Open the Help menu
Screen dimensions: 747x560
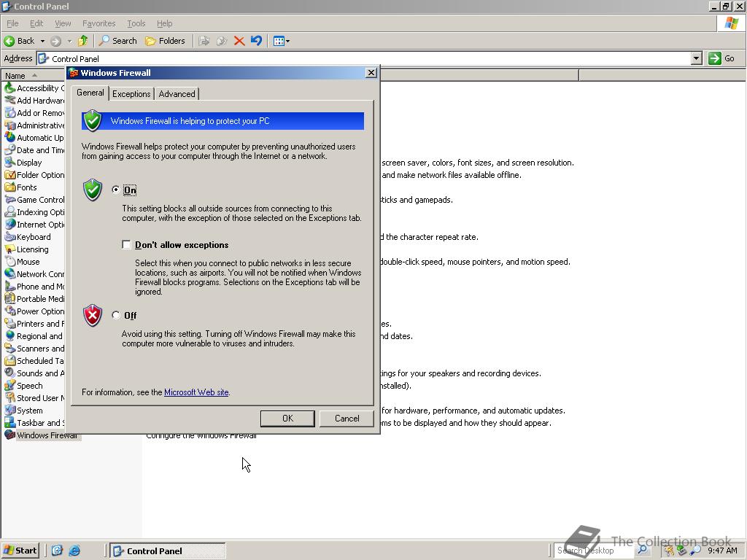tap(164, 23)
